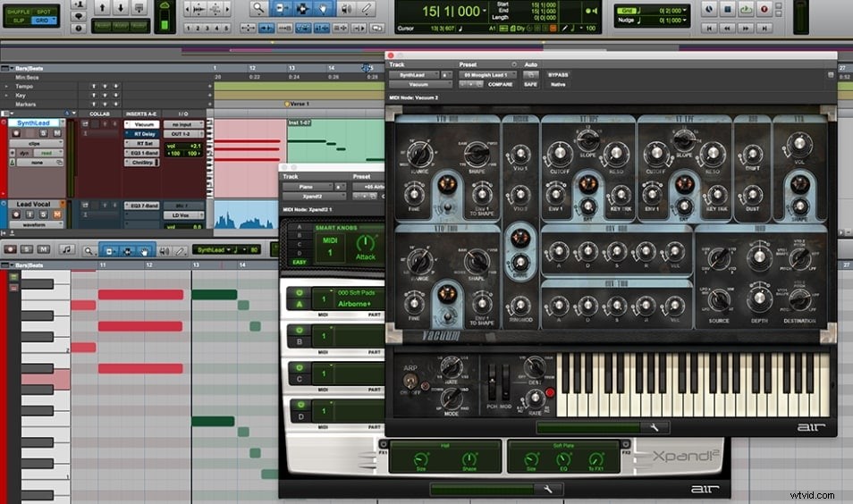
Task: Open the Vacuum plugin settings wrench icon
Action: pos(655,428)
